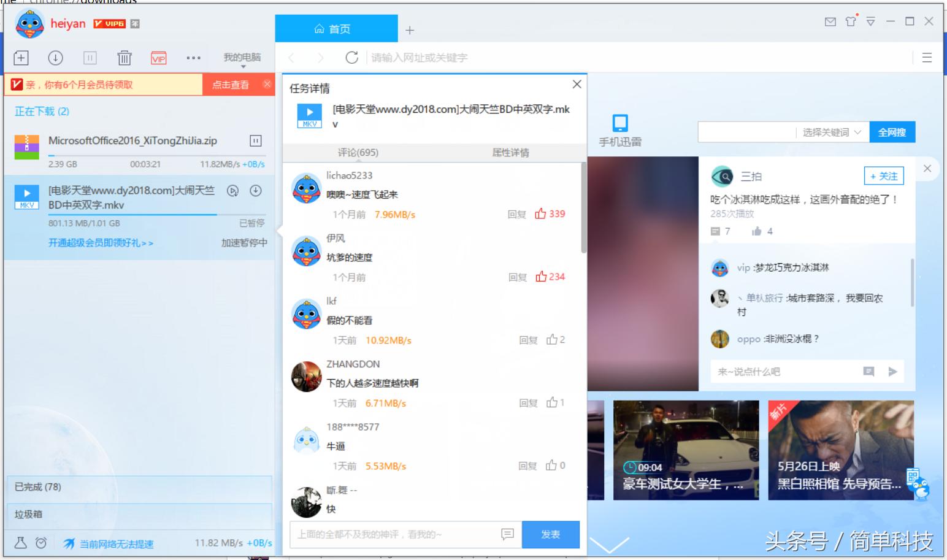Screen dimensions: 947x560
Task: Like lichao5233's comment with 339 likes
Action: [x=550, y=214]
